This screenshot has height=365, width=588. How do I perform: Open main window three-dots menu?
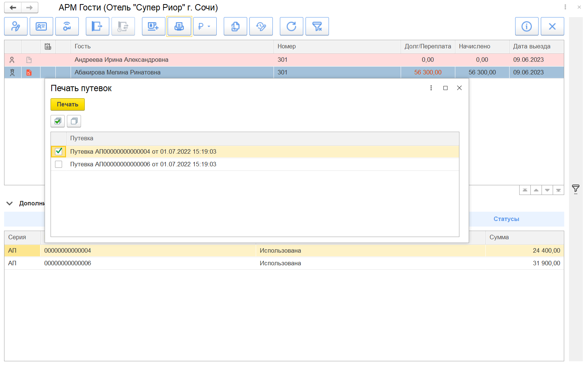pyautogui.click(x=565, y=7)
